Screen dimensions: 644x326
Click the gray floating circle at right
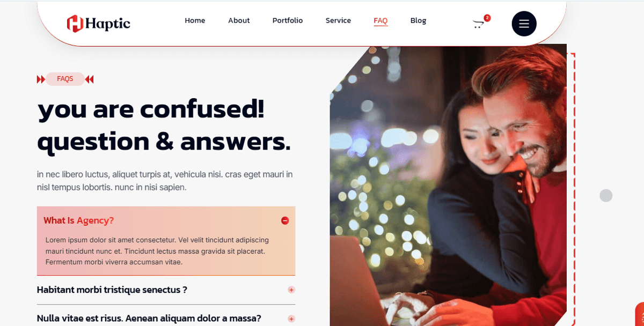click(606, 196)
